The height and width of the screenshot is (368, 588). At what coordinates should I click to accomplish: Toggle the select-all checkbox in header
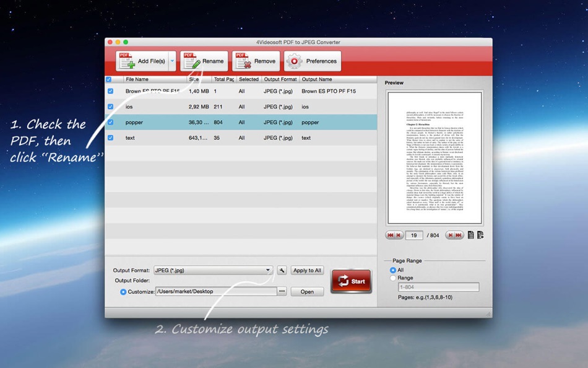pyautogui.click(x=109, y=79)
